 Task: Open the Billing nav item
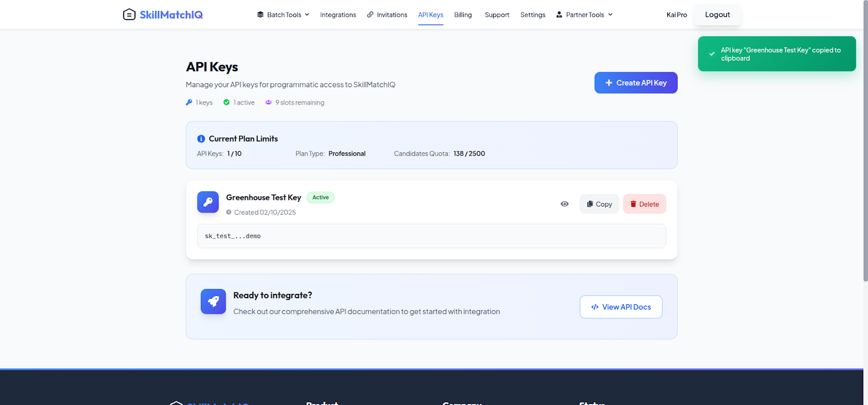click(463, 15)
